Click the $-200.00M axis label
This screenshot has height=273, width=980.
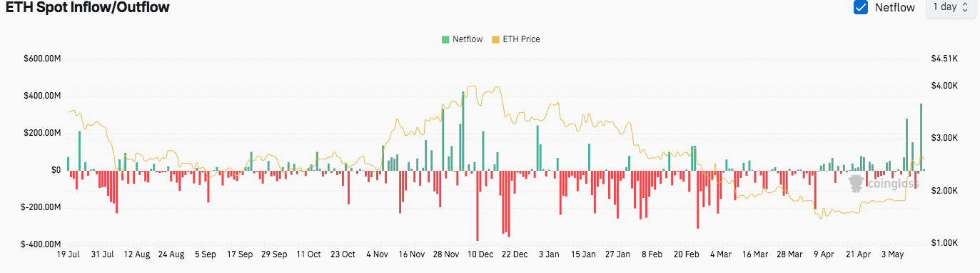41,207
